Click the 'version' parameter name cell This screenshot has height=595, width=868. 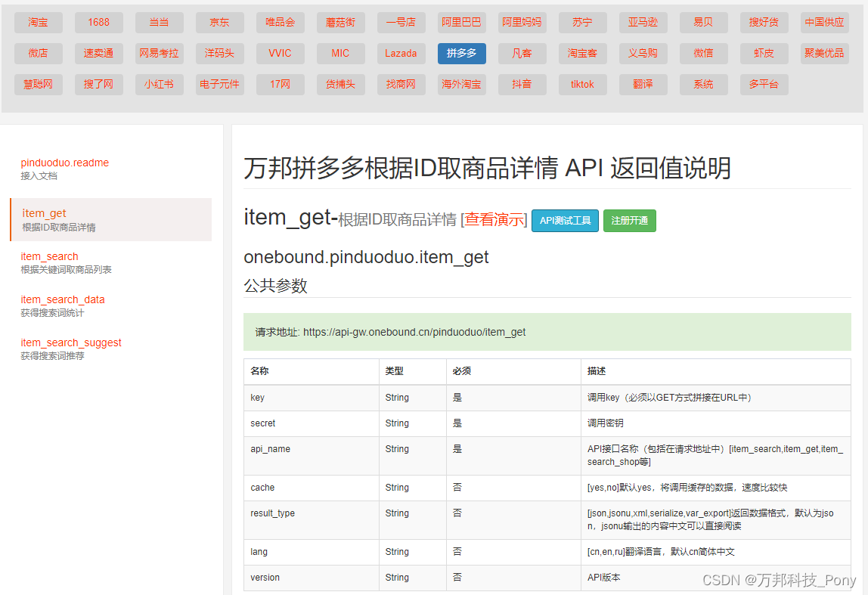[x=311, y=578]
